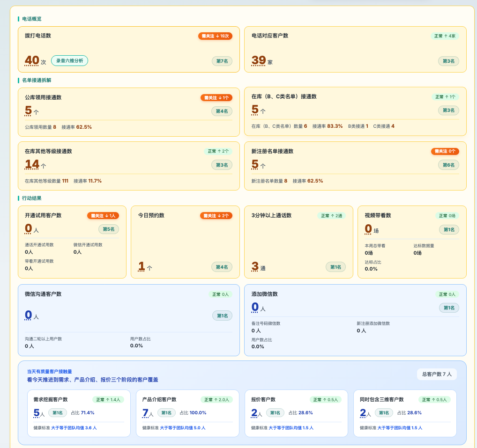Screen dimensions: 477x448
Task: Click 7人 value in 产品介绍客户数
Action: click(x=148, y=413)
